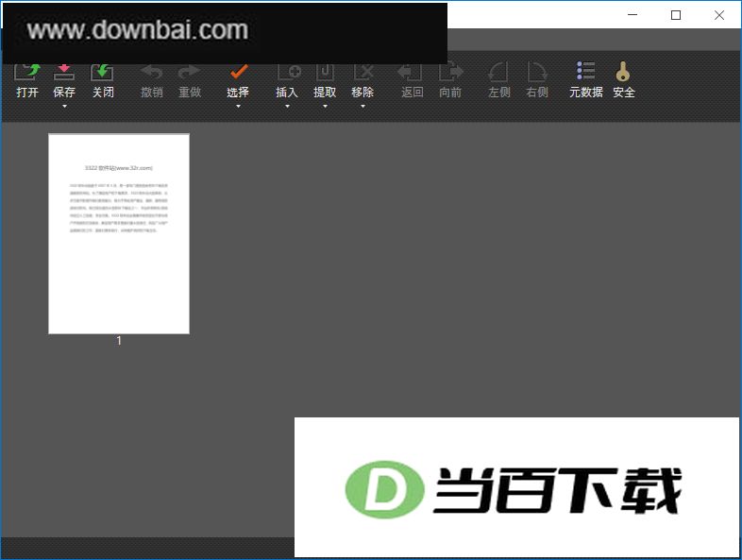Click the 打开 (Open) toolbar icon
This screenshot has width=742, height=560.
coord(27,73)
